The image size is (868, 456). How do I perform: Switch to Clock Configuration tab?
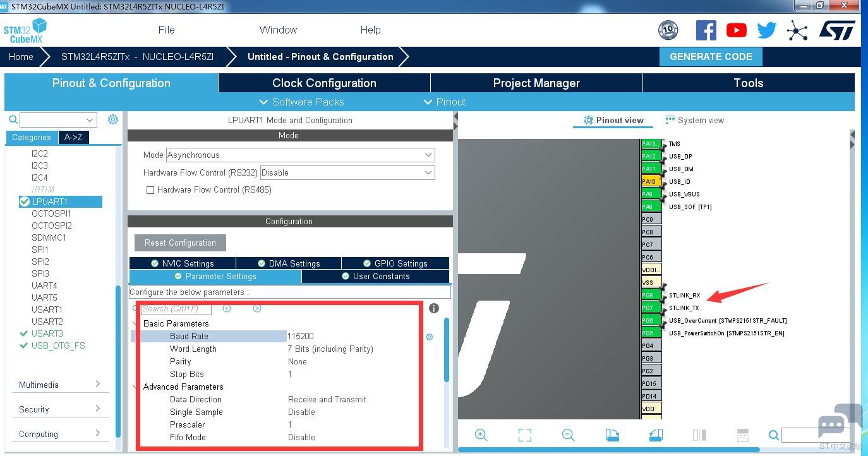click(x=324, y=83)
